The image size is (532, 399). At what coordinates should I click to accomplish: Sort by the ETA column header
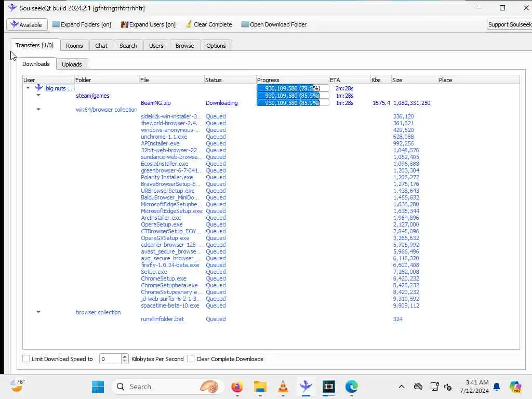(350, 79)
